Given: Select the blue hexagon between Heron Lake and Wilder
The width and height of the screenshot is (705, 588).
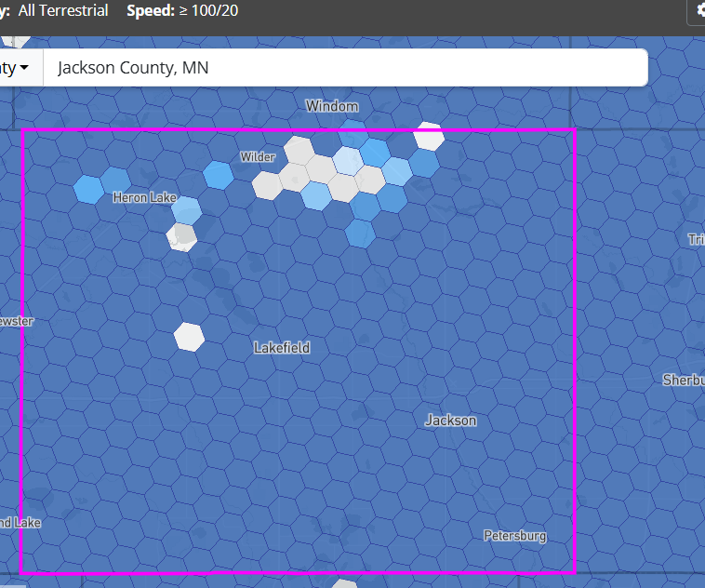Looking at the screenshot, I should [218, 174].
